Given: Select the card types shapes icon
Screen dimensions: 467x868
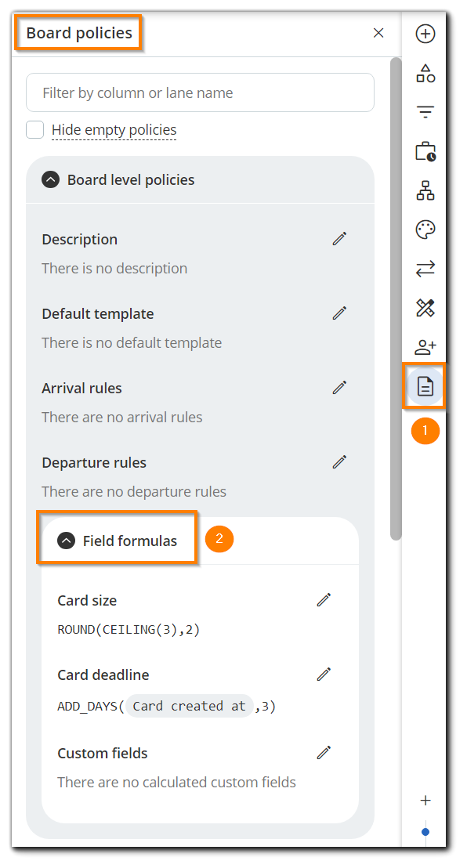Looking at the screenshot, I should (425, 73).
